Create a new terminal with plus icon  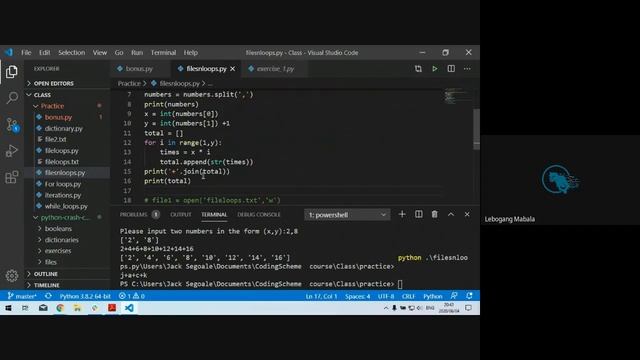click(402, 214)
